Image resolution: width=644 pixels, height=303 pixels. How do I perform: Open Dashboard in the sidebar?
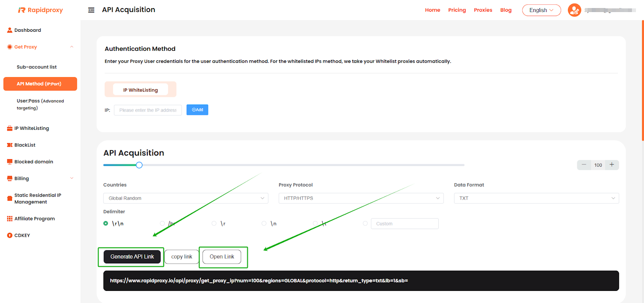coord(28,30)
